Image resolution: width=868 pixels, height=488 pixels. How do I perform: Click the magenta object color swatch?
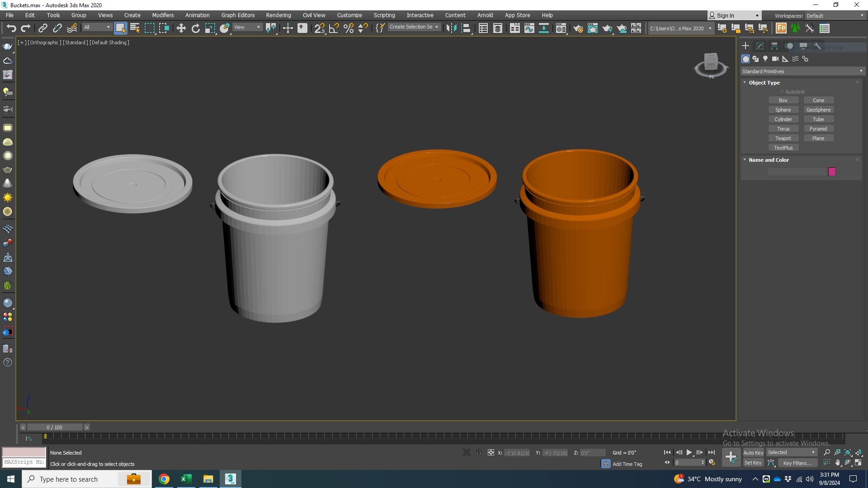(832, 172)
